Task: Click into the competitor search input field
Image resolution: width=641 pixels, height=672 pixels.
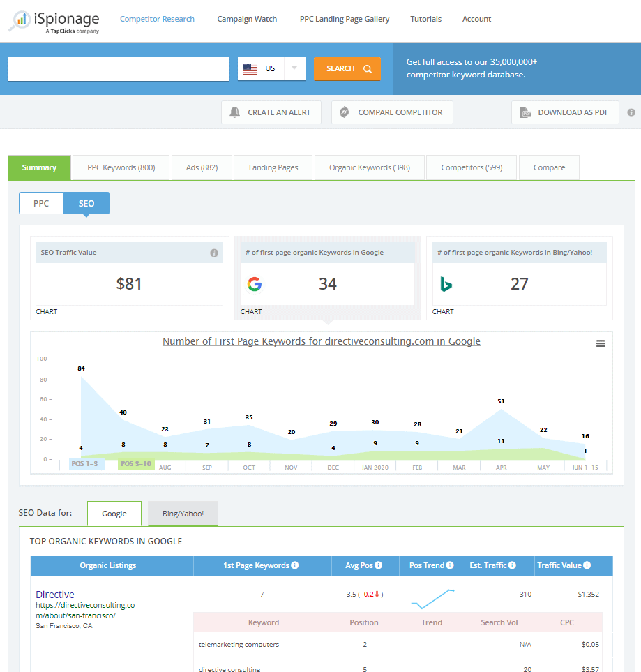Action: [119, 68]
